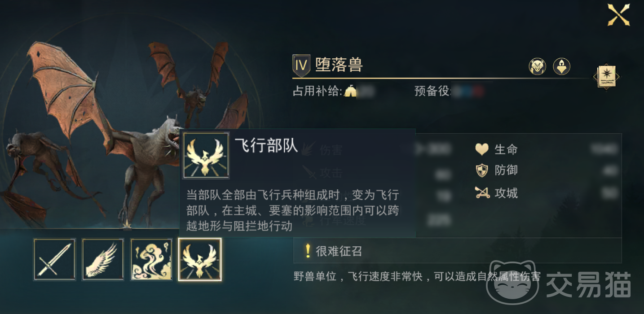Tap the yellow exclamation mark icon

[308, 251]
